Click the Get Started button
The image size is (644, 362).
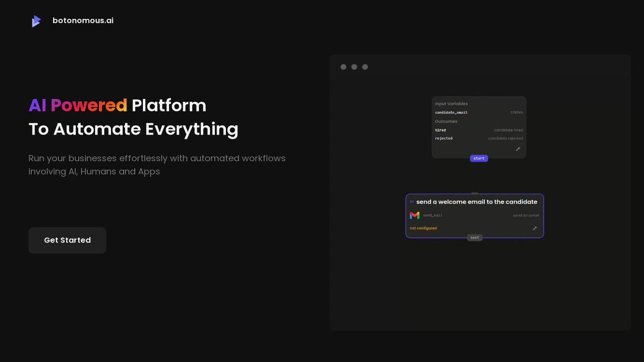click(67, 240)
